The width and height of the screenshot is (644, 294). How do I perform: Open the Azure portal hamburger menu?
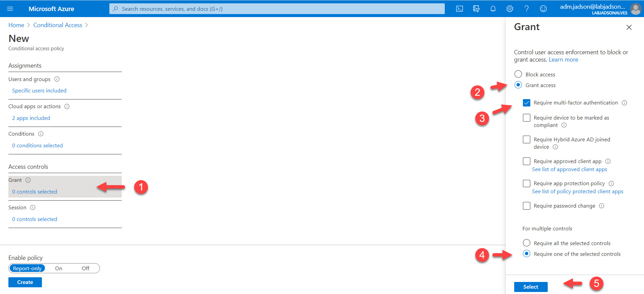(x=10, y=9)
